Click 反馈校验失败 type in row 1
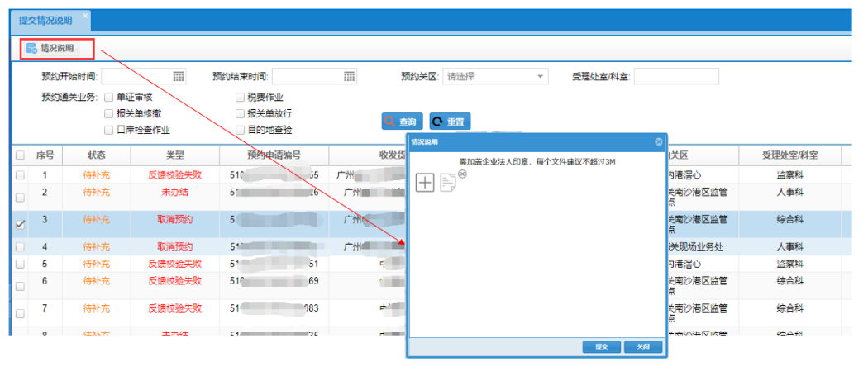868x377 pixels. pyautogui.click(x=175, y=175)
